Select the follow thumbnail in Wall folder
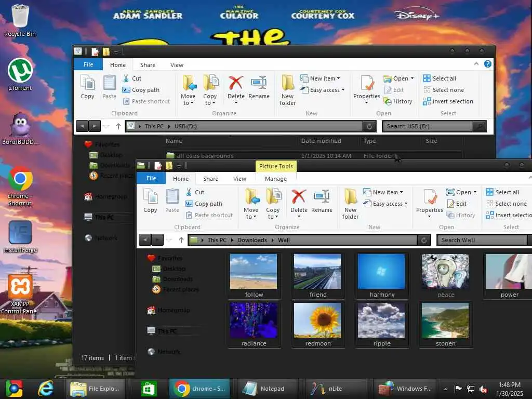Viewport: 532px width, 399px height. coord(254,275)
